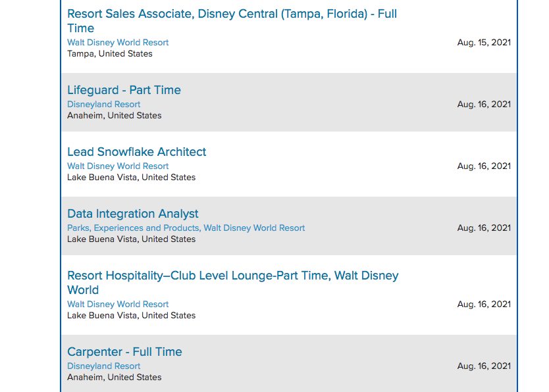Select the Lead Snowflake Architect job title
549x392 pixels.
pos(136,152)
